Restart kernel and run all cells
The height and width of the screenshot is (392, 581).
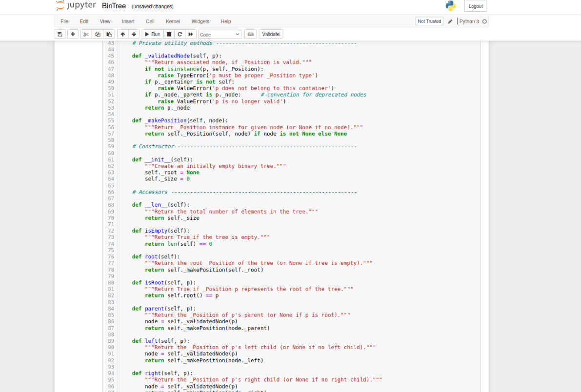click(x=190, y=34)
